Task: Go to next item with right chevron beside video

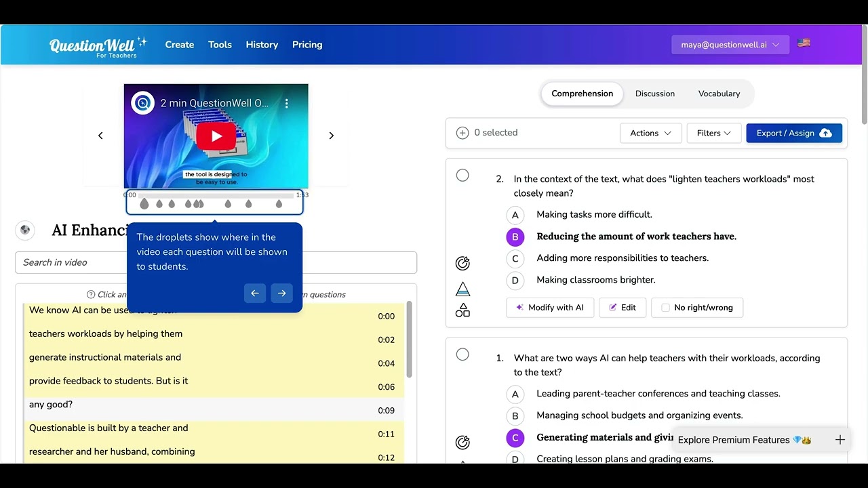Action: point(332,136)
